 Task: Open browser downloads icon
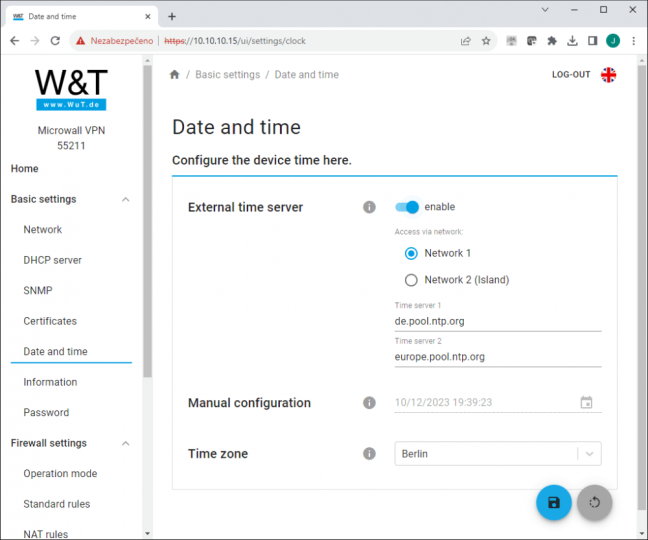point(572,40)
